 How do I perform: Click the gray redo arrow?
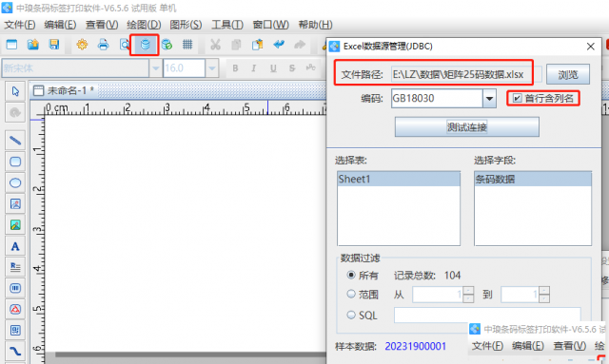coord(300,45)
